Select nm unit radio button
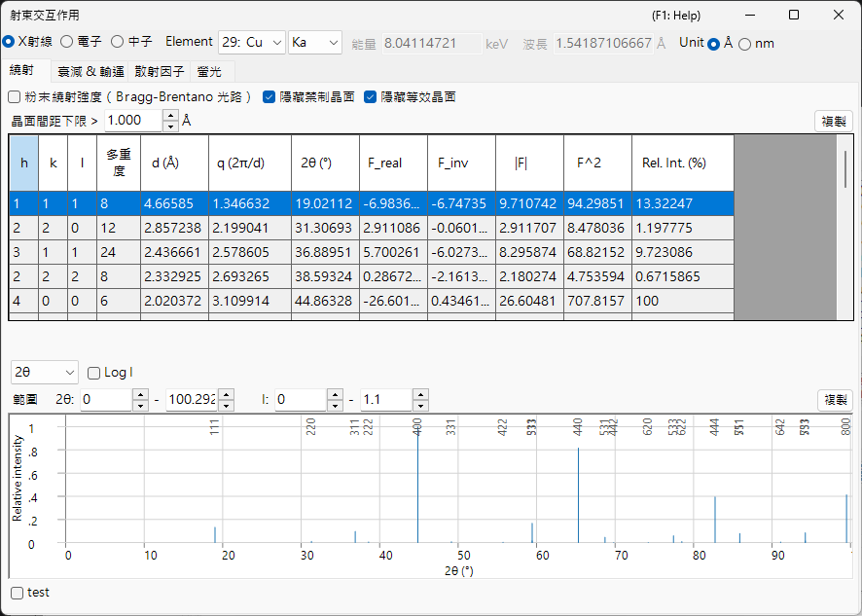This screenshot has width=862, height=616. point(745,44)
